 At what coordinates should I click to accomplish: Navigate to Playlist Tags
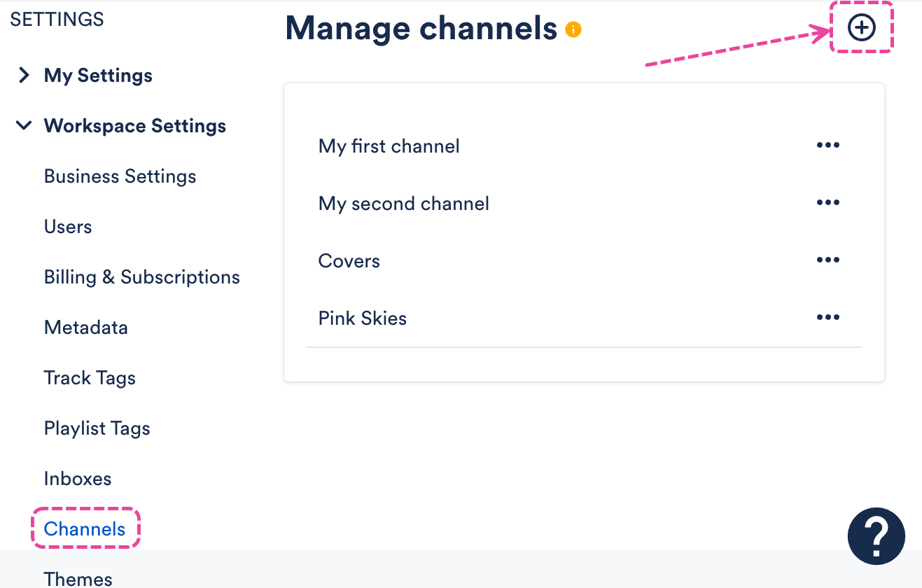pos(97,428)
